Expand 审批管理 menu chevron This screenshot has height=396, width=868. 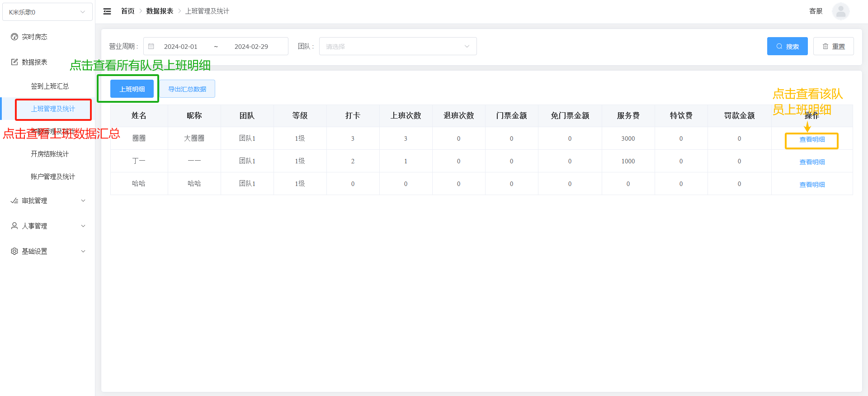pos(83,200)
